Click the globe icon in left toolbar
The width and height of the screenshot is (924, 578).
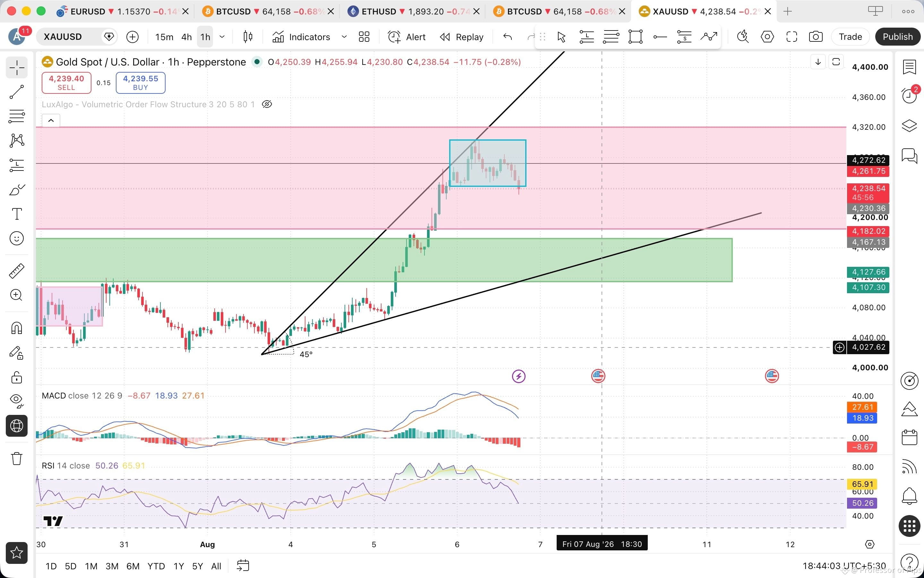(17, 426)
